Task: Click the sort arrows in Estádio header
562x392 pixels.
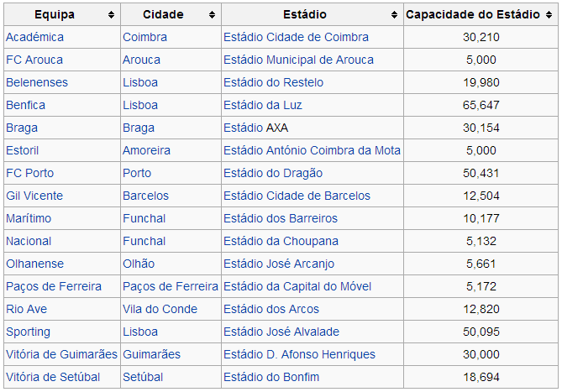Action: click(395, 15)
